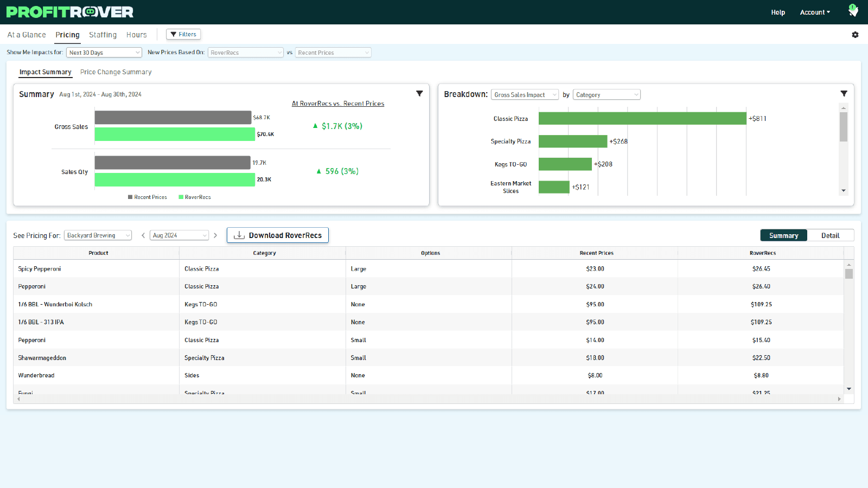Click the Summary chart filter funnel icon

419,94
